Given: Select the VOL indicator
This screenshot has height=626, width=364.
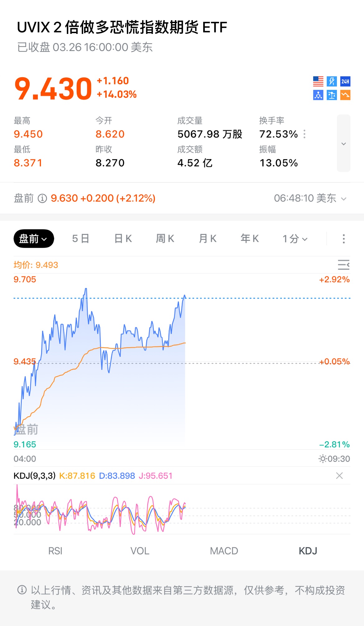Looking at the screenshot, I should coord(140,551).
